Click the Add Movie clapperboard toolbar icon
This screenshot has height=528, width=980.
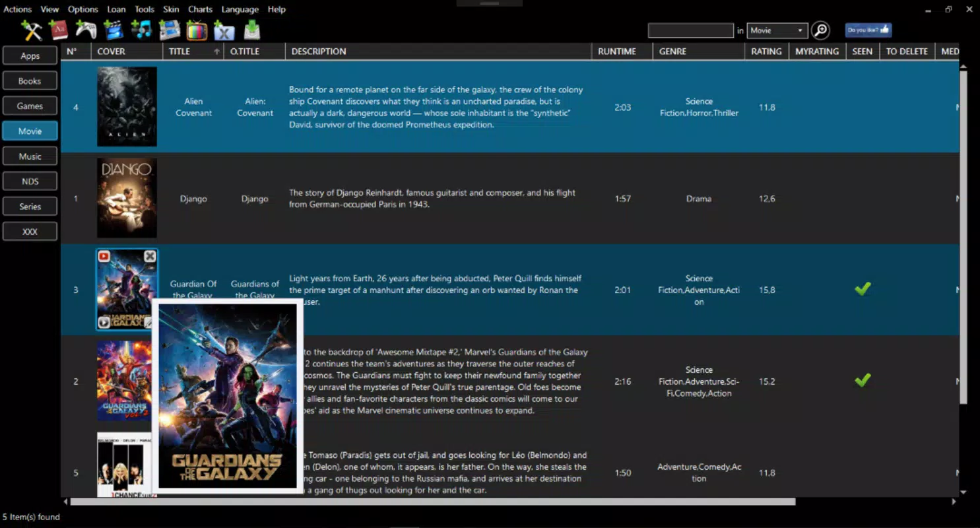click(x=114, y=30)
